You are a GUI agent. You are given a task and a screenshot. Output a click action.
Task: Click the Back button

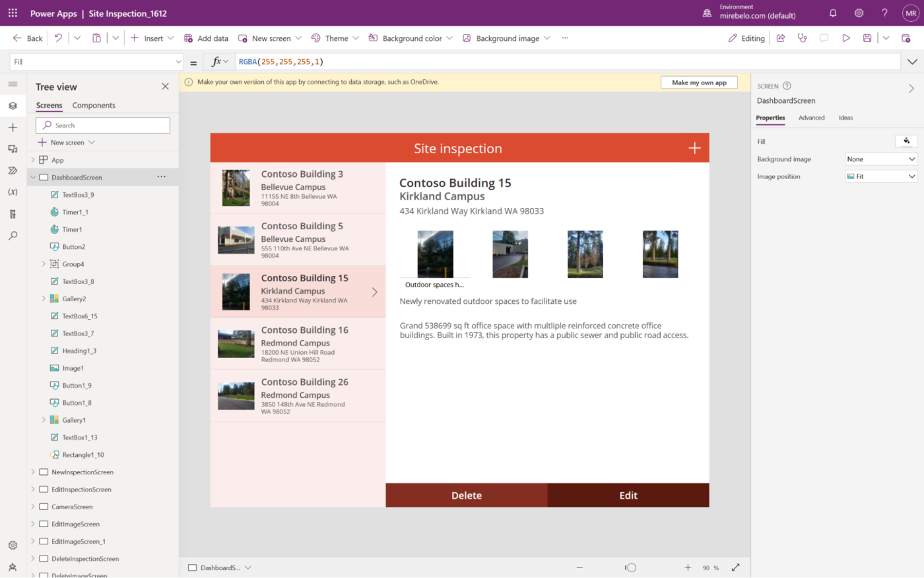tap(27, 38)
